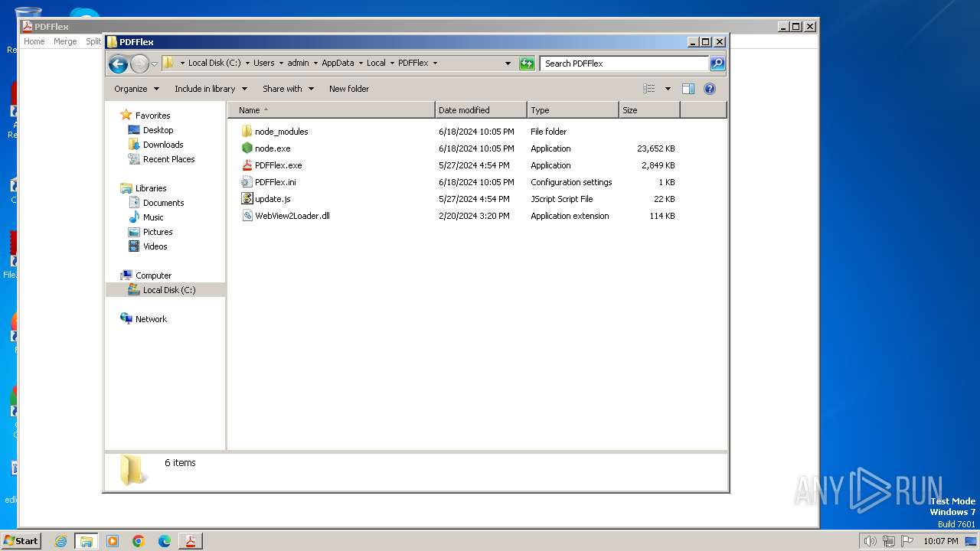The width and height of the screenshot is (980, 551).
Task: Toggle the preview pane icon
Action: pyautogui.click(x=688, y=89)
